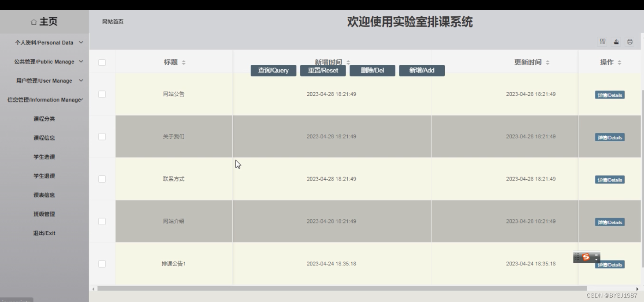The image size is (644, 302).
Task: Sort by the 操作 column arrows
Action: (619, 63)
